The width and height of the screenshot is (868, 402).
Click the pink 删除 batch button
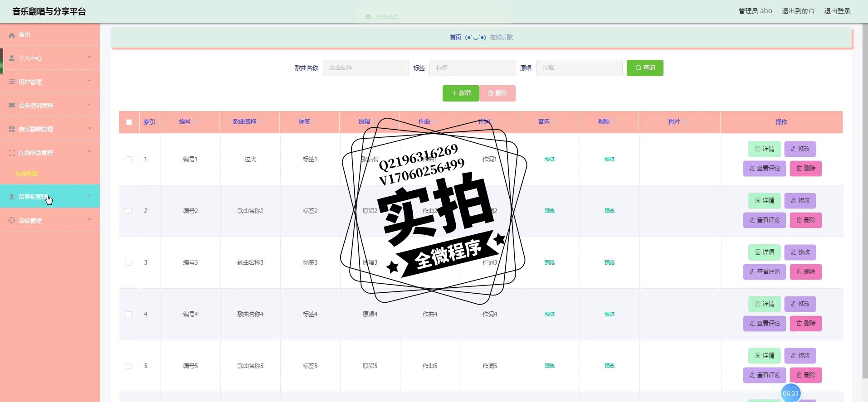[x=497, y=93]
